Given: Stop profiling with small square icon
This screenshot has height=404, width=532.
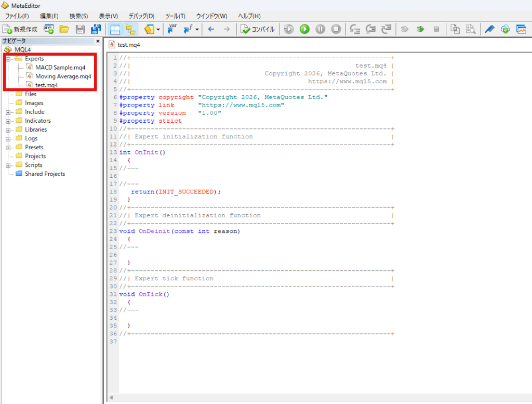Looking at the screenshot, I should (x=436, y=29).
